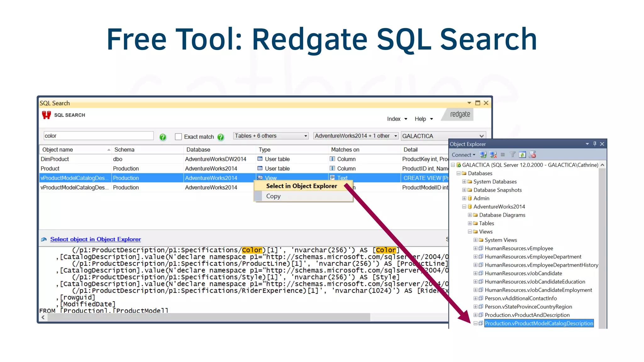
Task: Click Column icon in Product row
Action: [x=332, y=168]
